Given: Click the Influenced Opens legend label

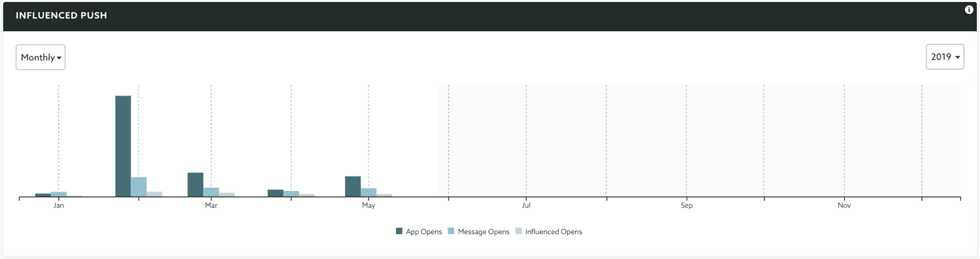Looking at the screenshot, I should [x=553, y=232].
